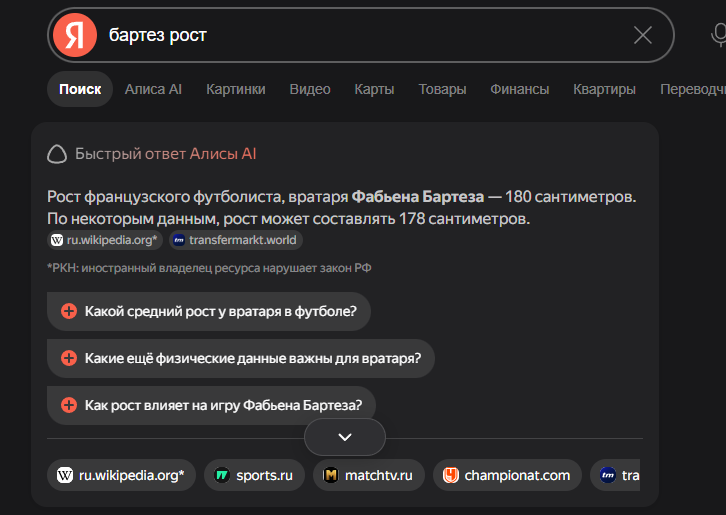
Task: Open transfermarkt.world source chip under answer
Action: (236, 240)
